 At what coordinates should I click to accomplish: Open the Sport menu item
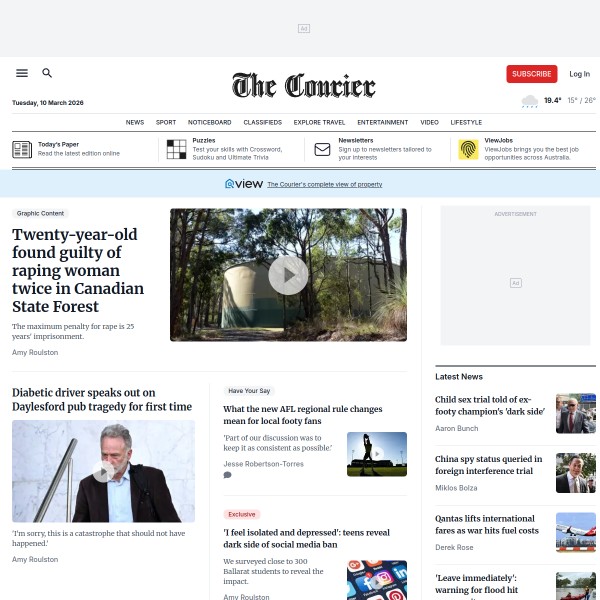coord(166,122)
